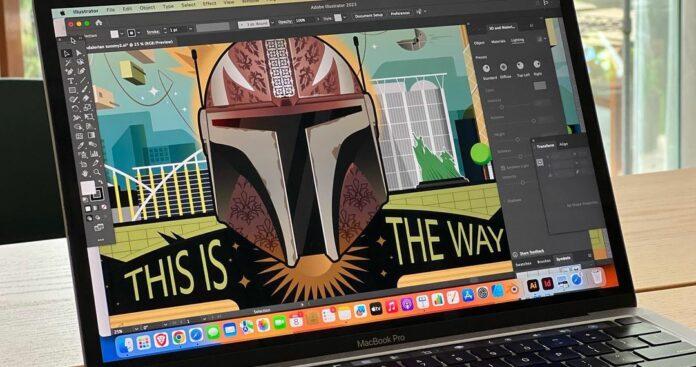Open Google Chrome from the Dock

click(x=179, y=337)
